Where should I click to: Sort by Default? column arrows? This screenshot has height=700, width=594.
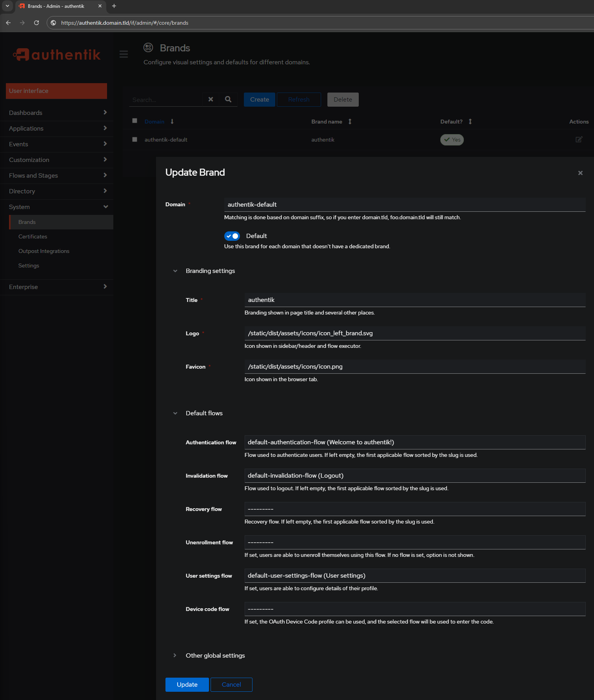point(470,122)
